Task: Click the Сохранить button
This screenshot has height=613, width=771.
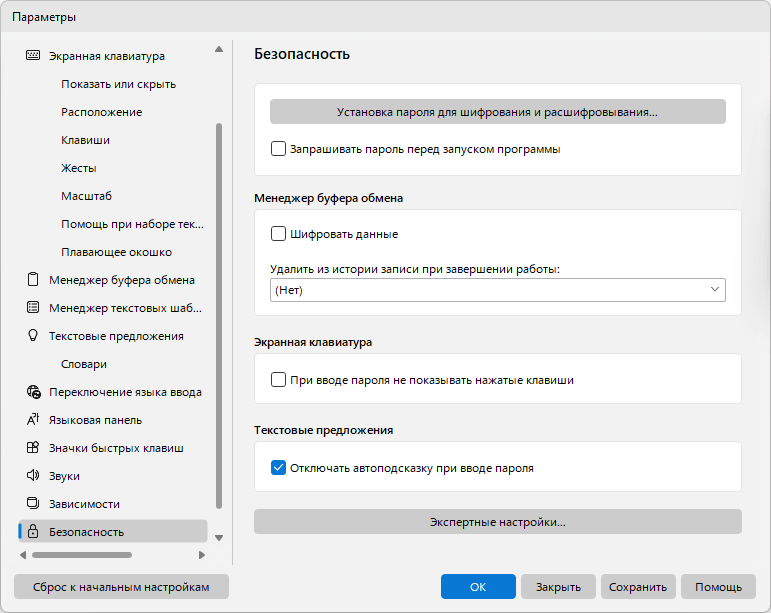Action: point(638,586)
